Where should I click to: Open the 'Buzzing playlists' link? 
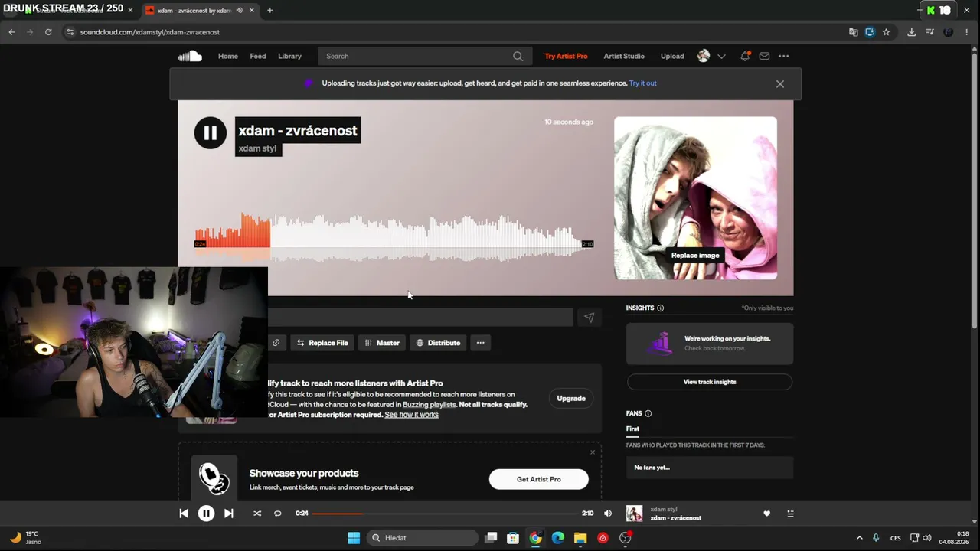click(x=429, y=405)
